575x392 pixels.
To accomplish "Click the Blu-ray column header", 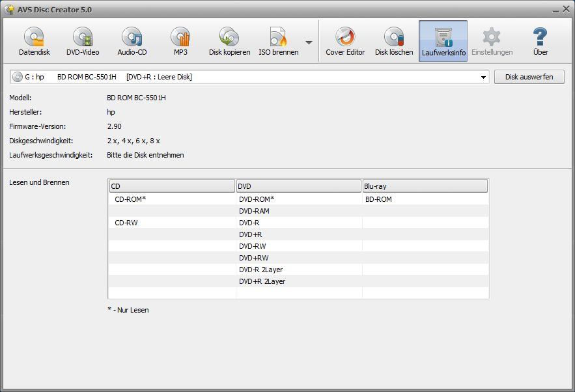I will [x=425, y=186].
